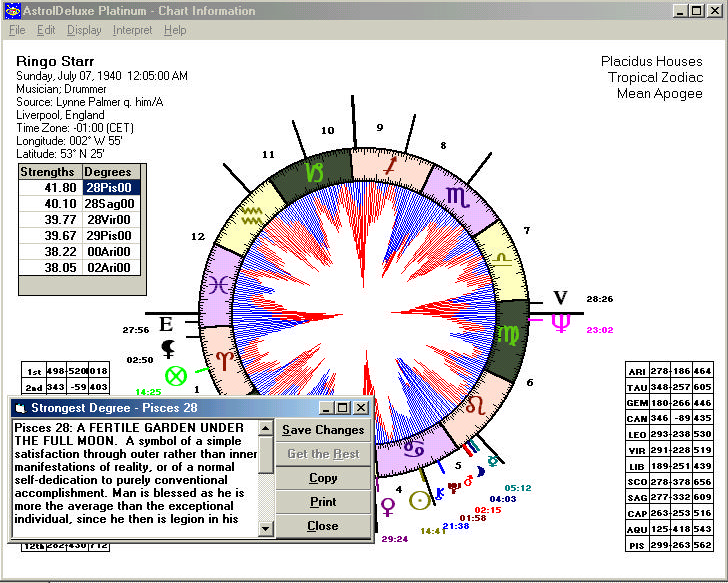Image resolution: width=728 pixels, height=583 pixels.
Task: Click the Aquarius sign glyph on the wheel
Action: [253, 216]
